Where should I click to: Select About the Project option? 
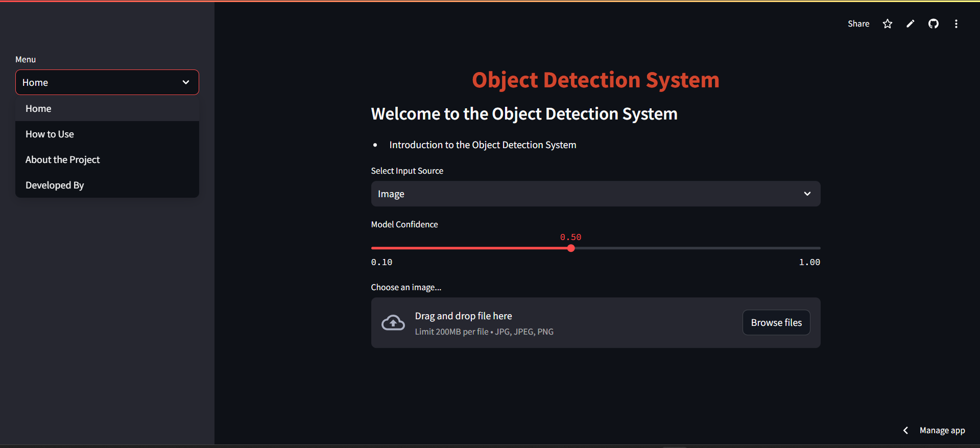pyautogui.click(x=63, y=160)
